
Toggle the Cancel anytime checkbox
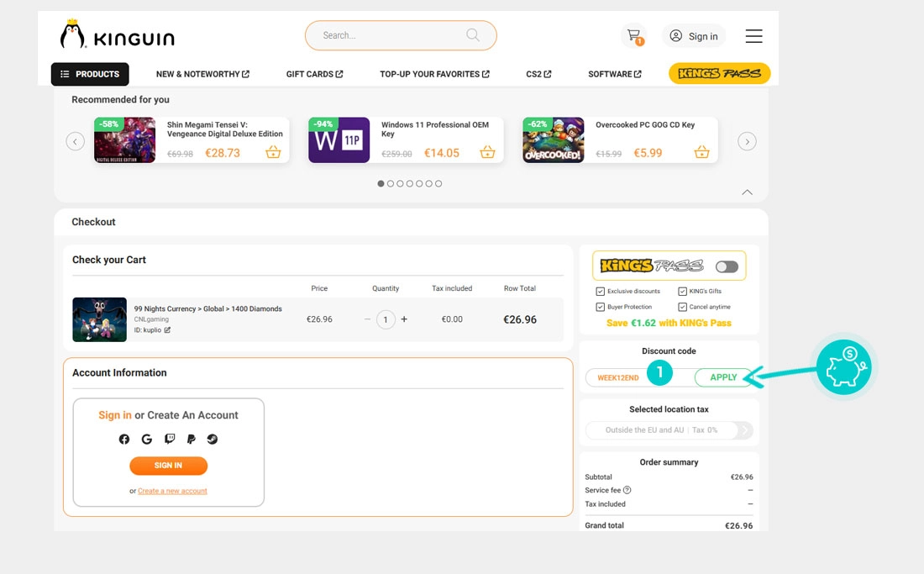[682, 307]
